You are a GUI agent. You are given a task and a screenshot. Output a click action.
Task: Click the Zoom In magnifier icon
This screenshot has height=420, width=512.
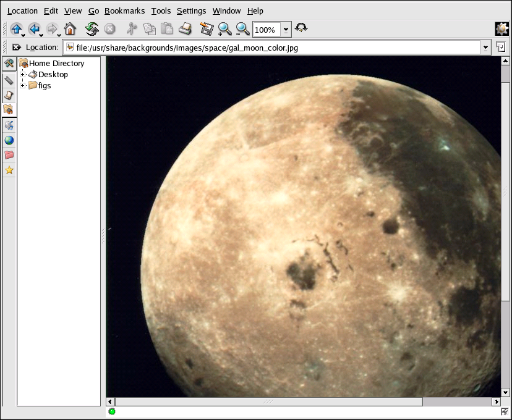pos(224,29)
